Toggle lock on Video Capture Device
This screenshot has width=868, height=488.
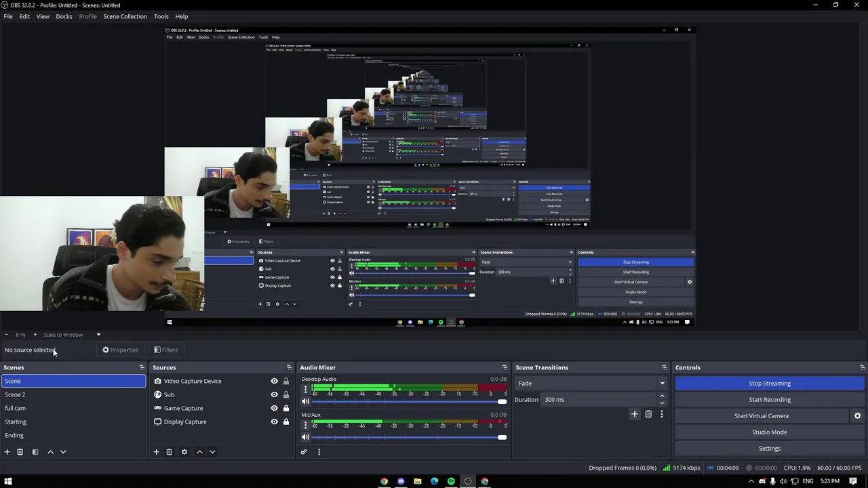pyautogui.click(x=285, y=381)
